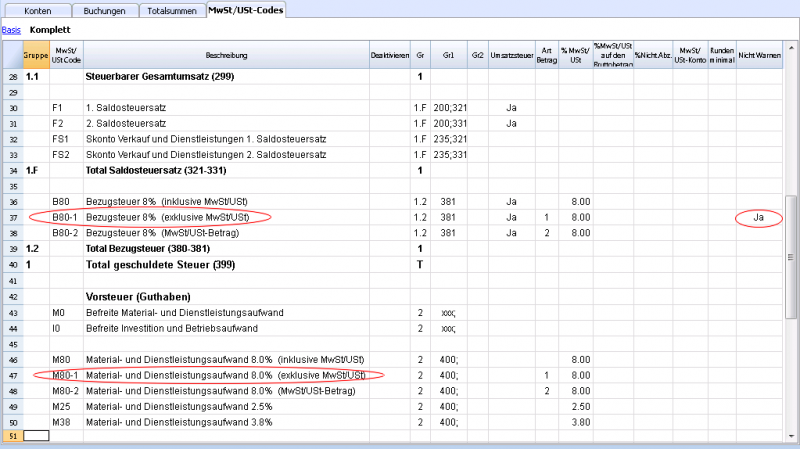The width and height of the screenshot is (800, 449).
Task: Select cell 'Skonto Verkauf und Dienstleistungen 2. Saldosteuersatz'
Action: pyautogui.click(x=227, y=155)
